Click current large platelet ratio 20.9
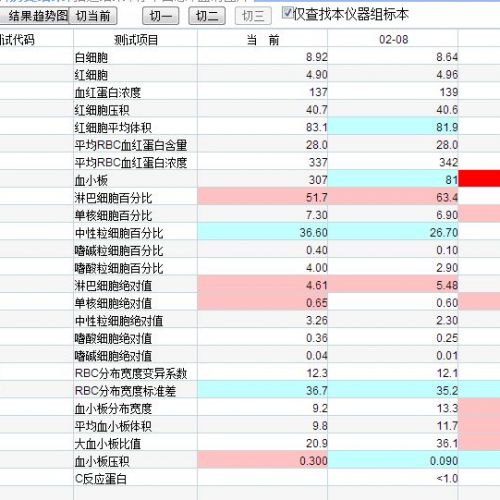 pos(317,443)
